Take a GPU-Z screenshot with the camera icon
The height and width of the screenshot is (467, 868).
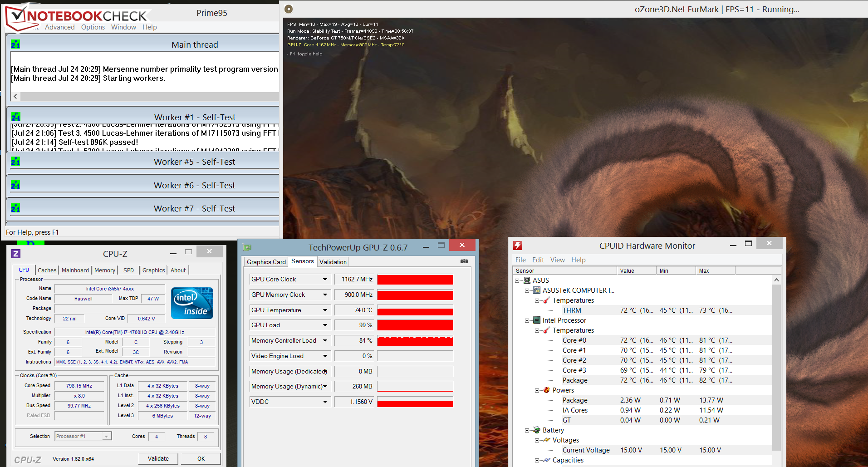point(464,261)
